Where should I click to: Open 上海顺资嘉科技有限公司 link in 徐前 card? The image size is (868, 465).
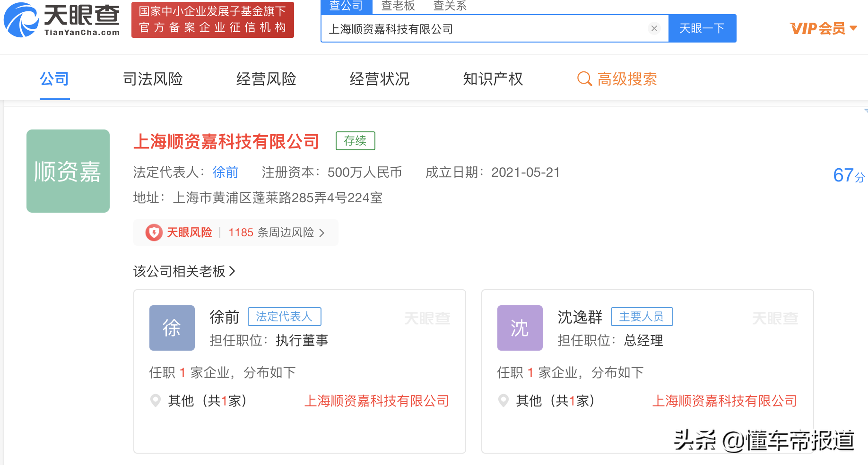click(x=377, y=401)
